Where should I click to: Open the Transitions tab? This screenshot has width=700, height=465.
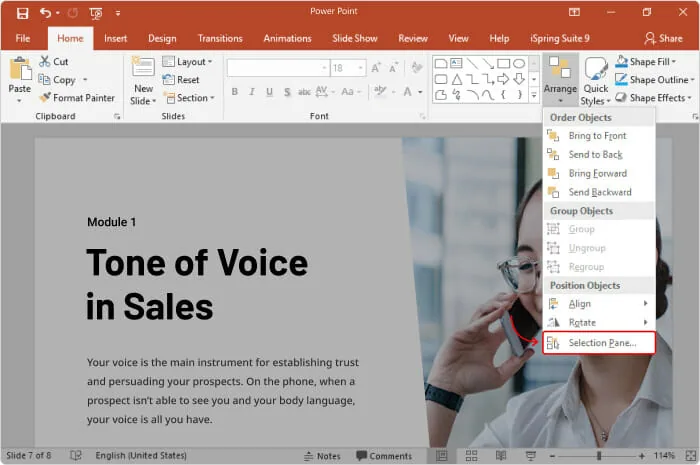click(x=220, y=38)
